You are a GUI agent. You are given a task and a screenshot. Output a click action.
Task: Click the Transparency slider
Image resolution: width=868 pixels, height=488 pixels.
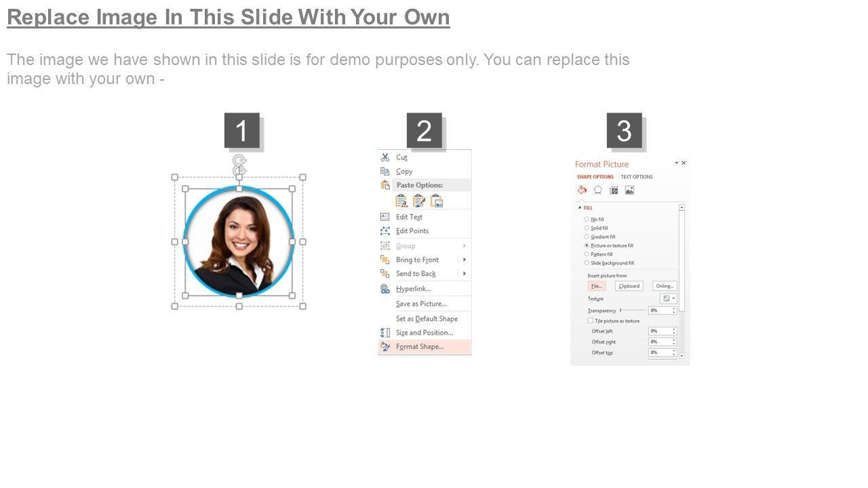tap(632, 310)
